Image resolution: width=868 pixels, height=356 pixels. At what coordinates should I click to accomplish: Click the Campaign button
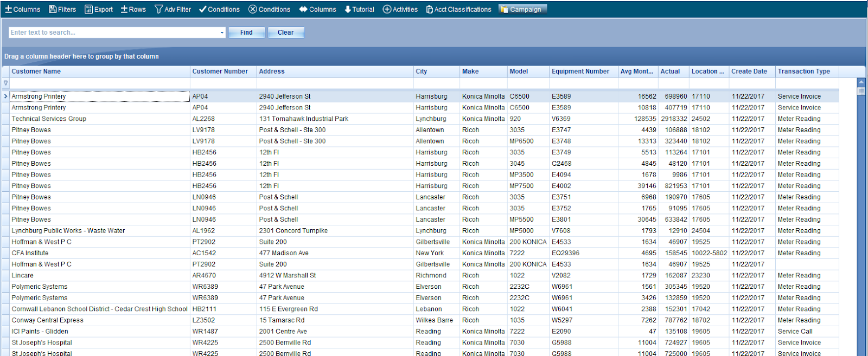pyautogui.click(x=522, y=9)
